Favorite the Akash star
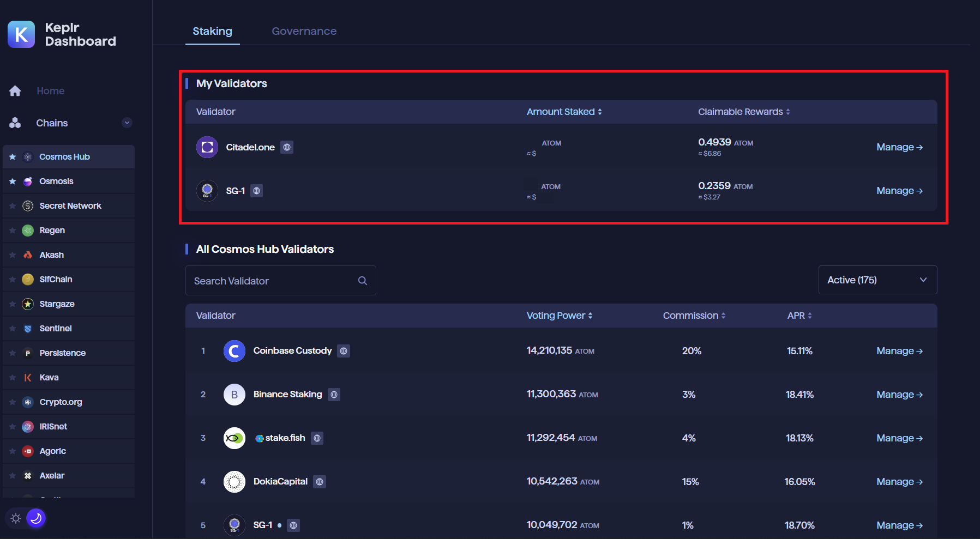Viewport: 980px width, 539px height. tap(13, 255)
